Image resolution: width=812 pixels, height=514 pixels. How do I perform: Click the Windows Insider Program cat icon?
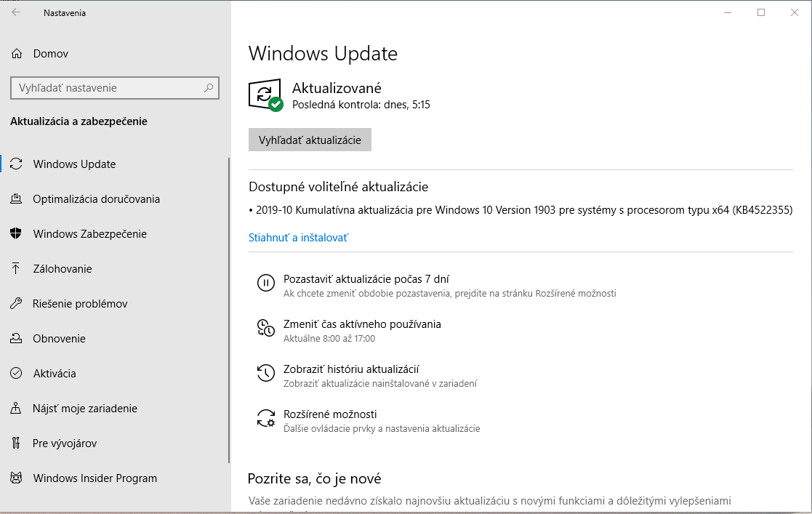click(x=16, y=478)
